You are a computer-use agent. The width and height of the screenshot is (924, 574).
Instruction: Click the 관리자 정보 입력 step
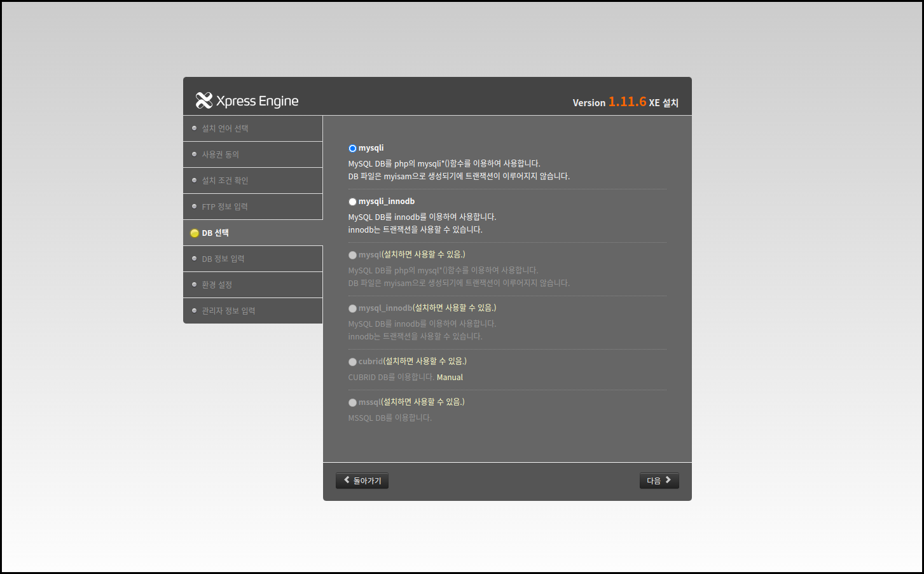point(253,311)
